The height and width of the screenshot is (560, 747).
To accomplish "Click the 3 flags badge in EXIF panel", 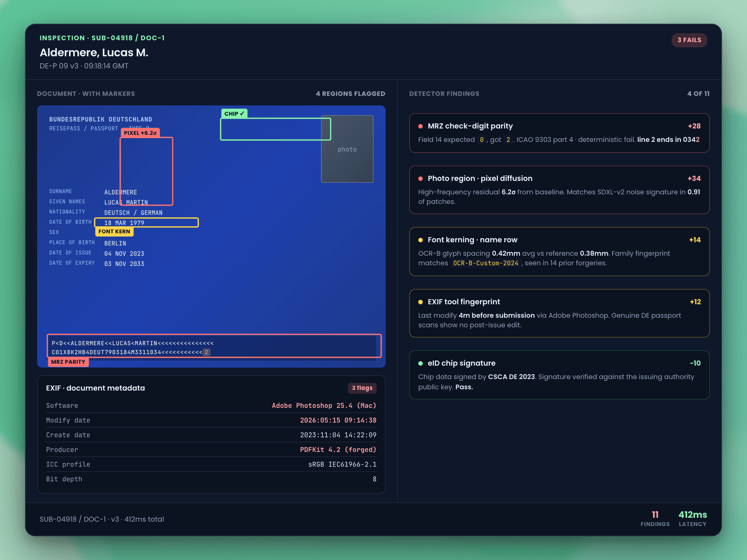I will (x=362, y=388).
